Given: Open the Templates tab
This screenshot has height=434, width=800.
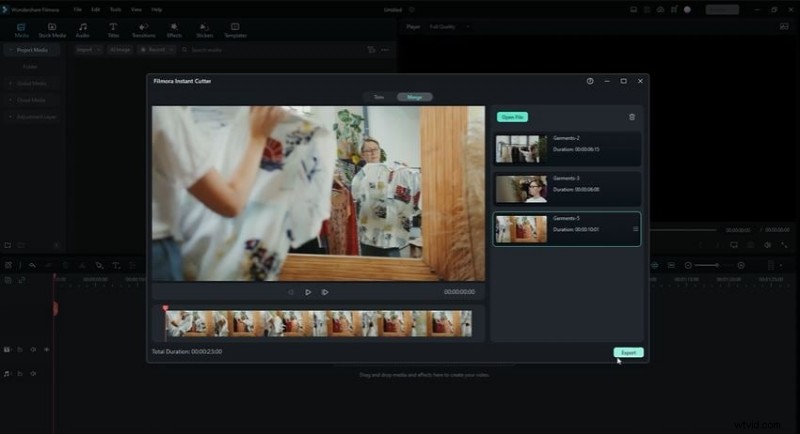Looking at the screenshot, I should coord(235,31).
